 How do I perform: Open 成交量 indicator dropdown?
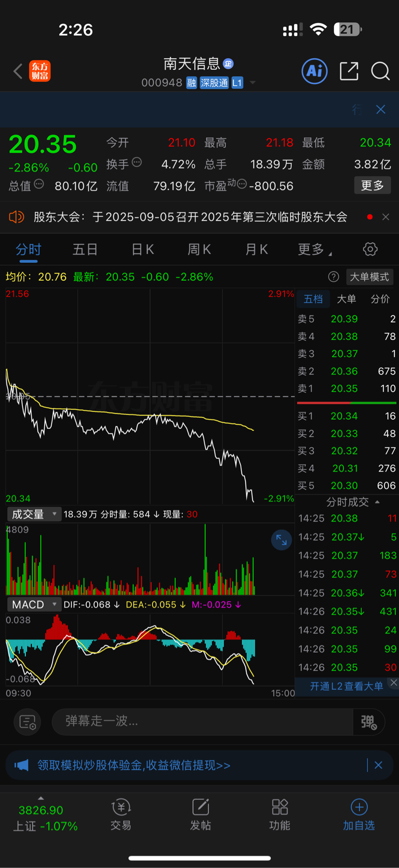pos(34,514)
